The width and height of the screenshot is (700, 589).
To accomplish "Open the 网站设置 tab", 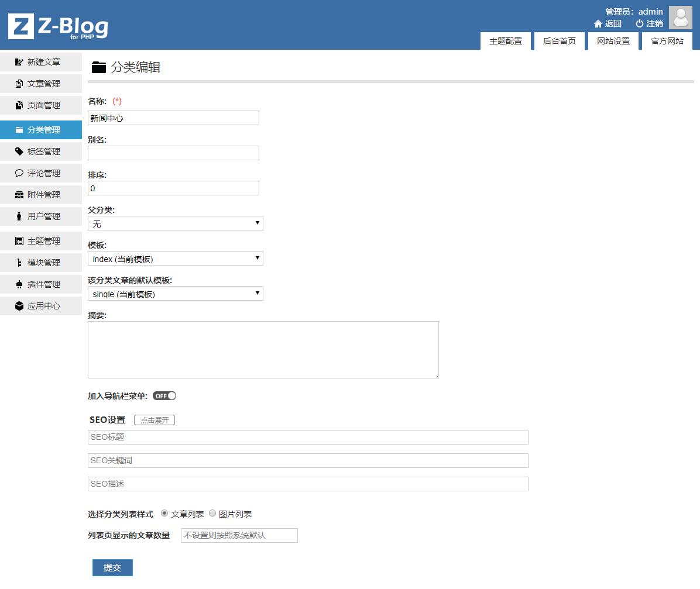I will pyautogui.click(x=613, y=41).
